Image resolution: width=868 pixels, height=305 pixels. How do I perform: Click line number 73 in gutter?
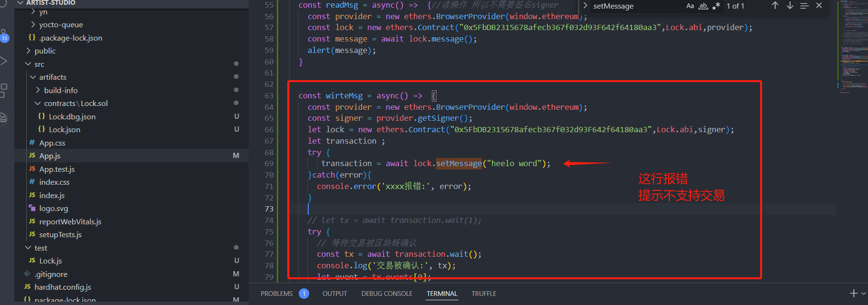click(x=269, y=209)
